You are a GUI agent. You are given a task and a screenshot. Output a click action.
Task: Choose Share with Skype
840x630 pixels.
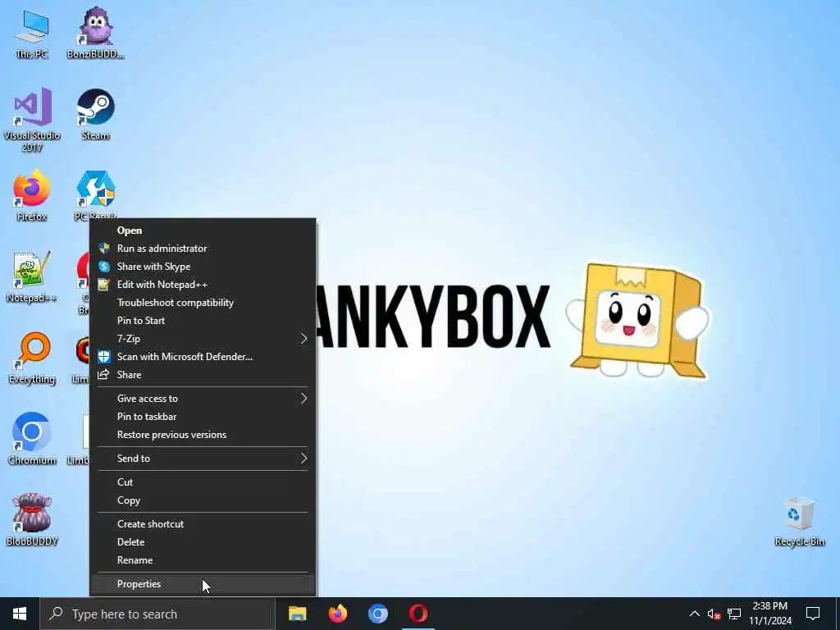203,267
